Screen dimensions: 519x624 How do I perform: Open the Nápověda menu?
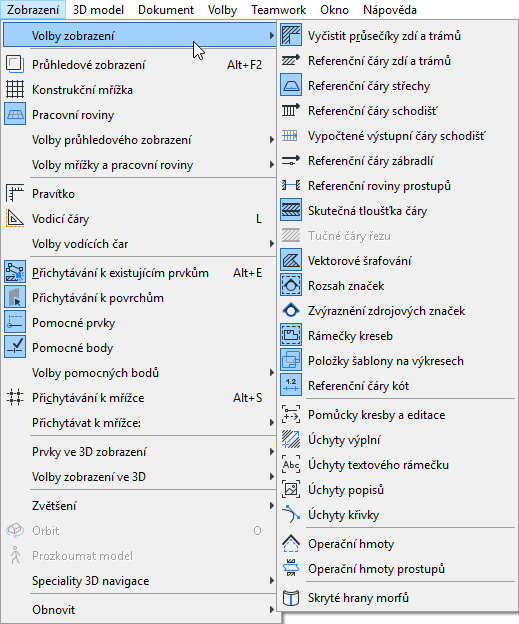(x=390, y=10)
